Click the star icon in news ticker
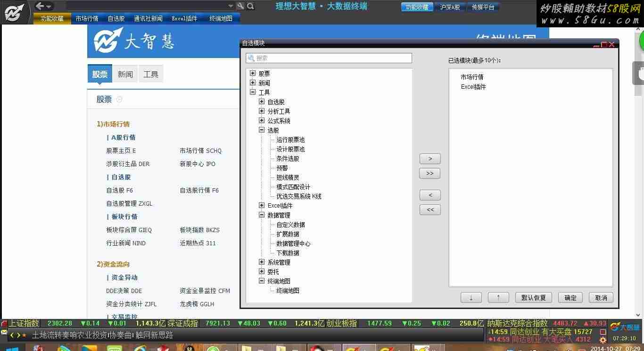Screen dimensions: 644x351 [25, 335]
